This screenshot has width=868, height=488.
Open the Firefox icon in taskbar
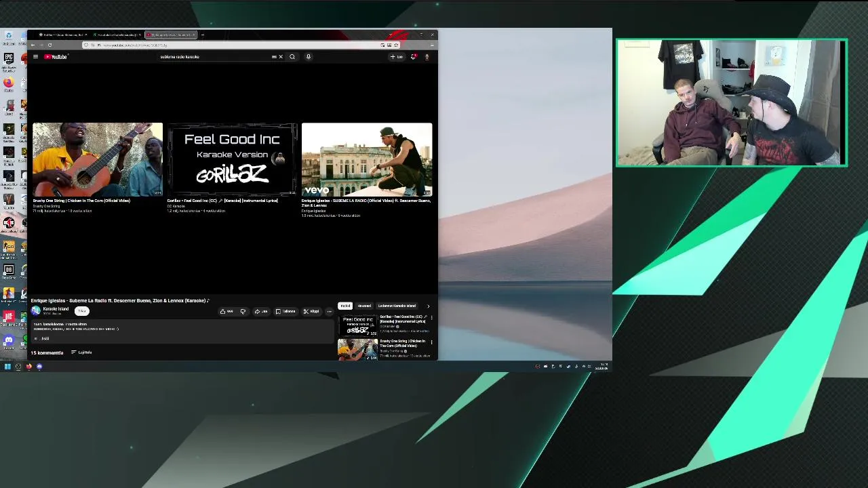28,367
